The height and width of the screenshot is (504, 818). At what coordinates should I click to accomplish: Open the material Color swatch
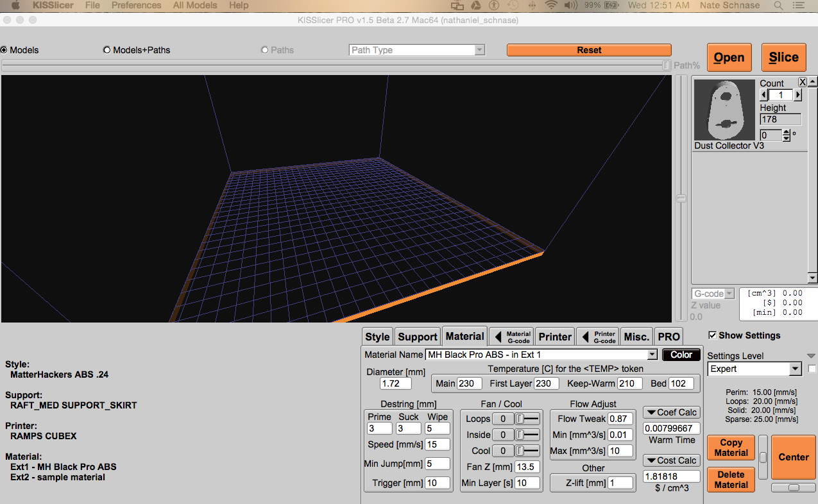[x=681, y=355]
